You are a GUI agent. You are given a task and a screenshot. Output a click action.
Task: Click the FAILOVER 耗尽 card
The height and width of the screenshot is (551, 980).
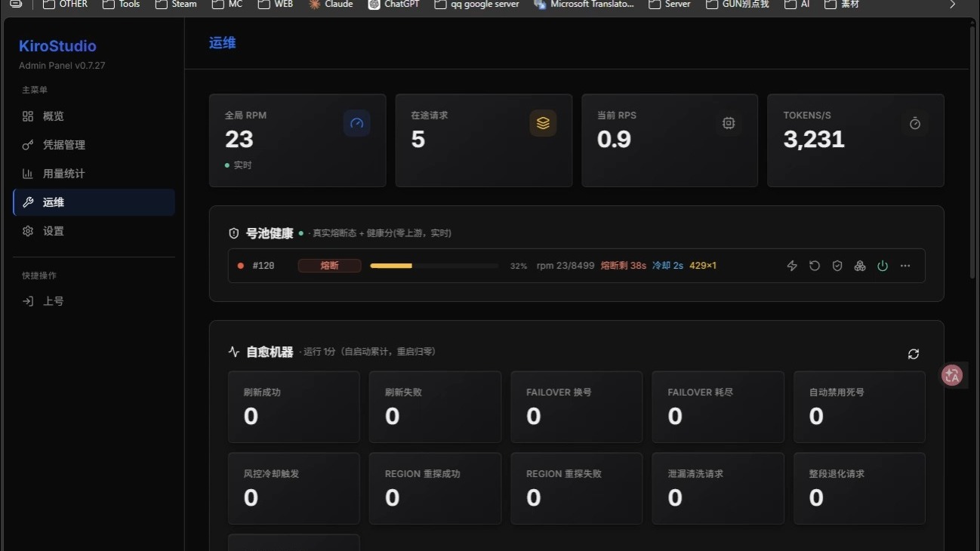[718, 407]
